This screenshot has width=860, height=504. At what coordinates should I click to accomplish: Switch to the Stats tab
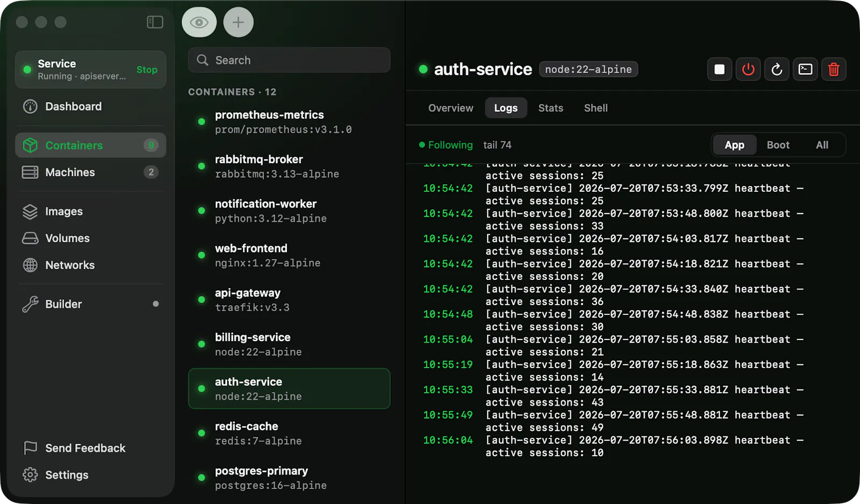point(551,108)
